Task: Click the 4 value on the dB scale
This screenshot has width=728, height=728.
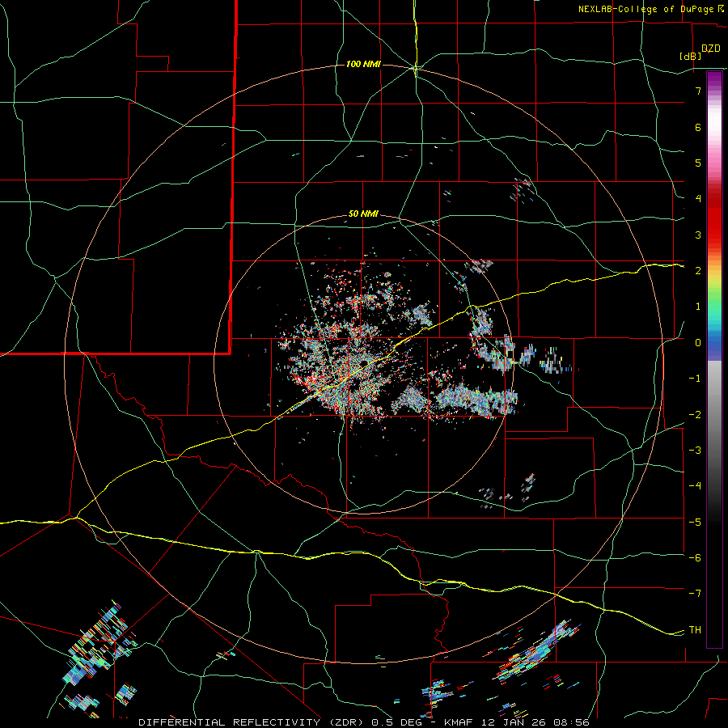Action: [698, 199]
